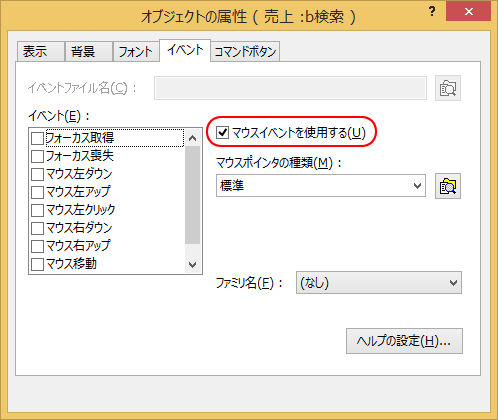Viewport: 498px width, 420px height.
Task: Open the マウスポインタの種類 dropdown
Action: point(321,186)
